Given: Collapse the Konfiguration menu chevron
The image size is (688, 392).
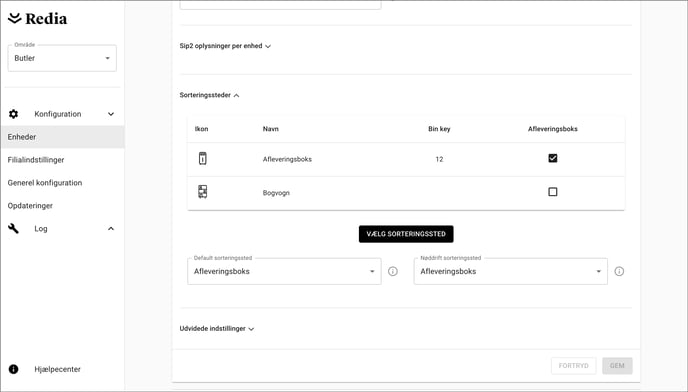Looking at the screenshot, I should tap(111, 114).
